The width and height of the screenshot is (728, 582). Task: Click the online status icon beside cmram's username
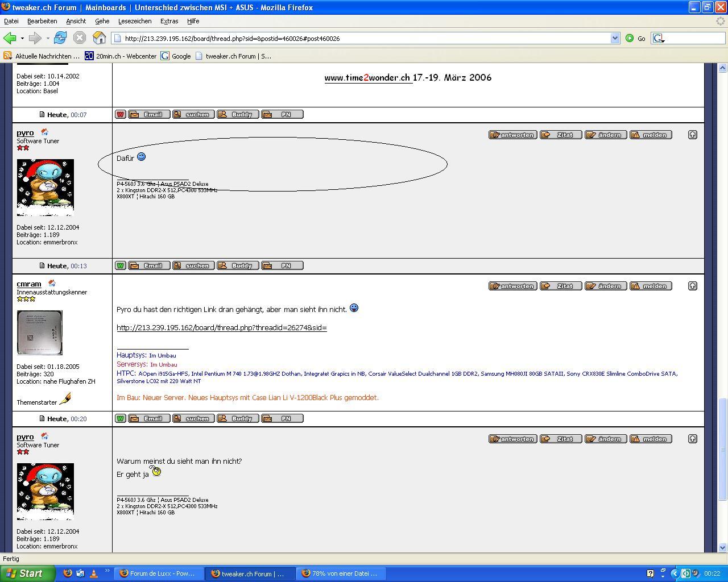(52, 283)
